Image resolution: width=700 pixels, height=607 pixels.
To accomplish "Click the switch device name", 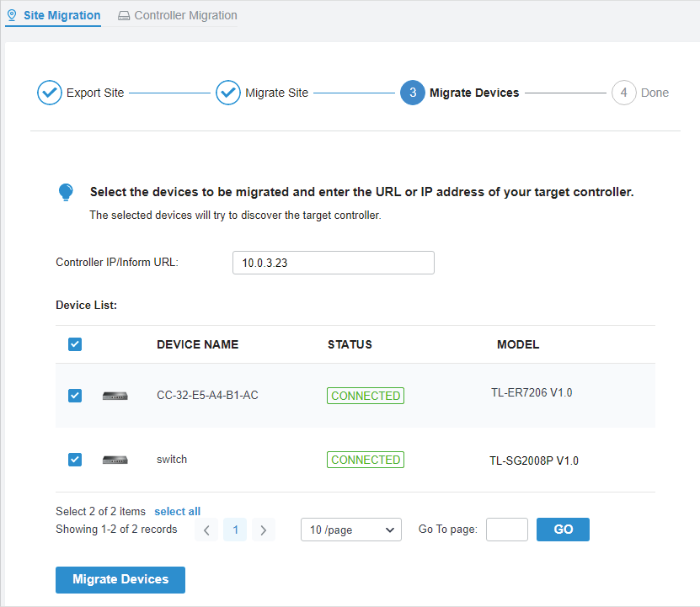I will click(172, 460).
